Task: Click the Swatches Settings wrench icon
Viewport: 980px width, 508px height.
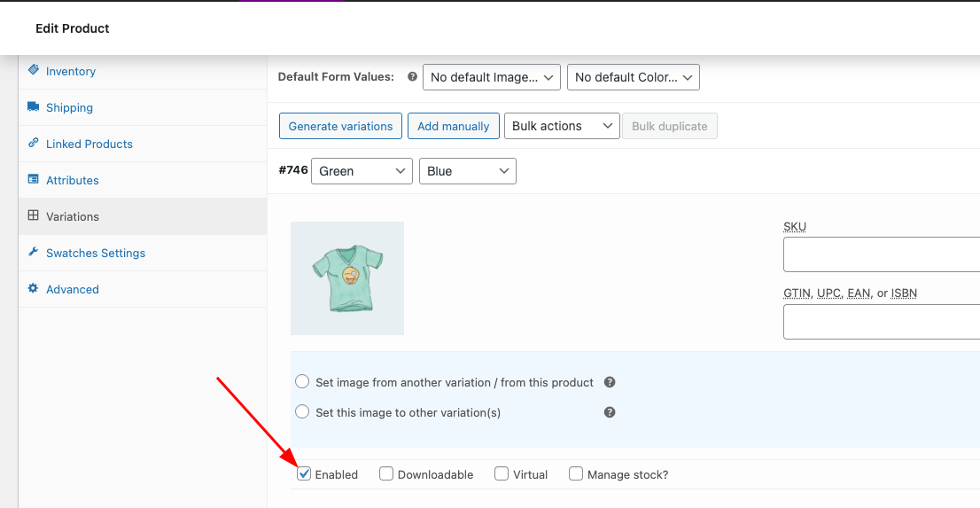Action: tap(33, 252)
